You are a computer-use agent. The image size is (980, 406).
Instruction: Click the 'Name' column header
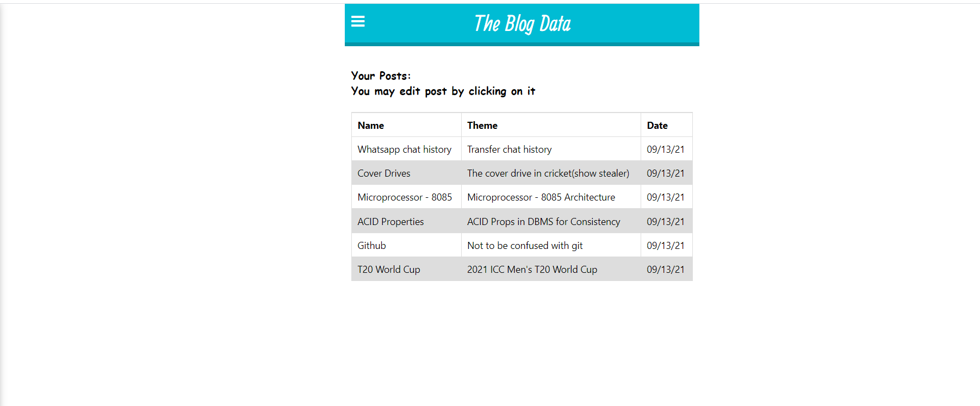pyautogui.click(x=370, y=125)
